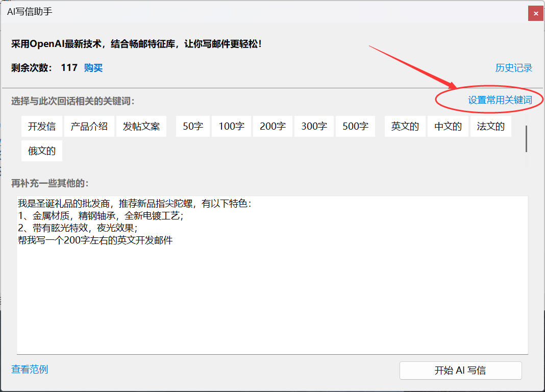Click the keyword list scrollbar

[x=526, y=139]
